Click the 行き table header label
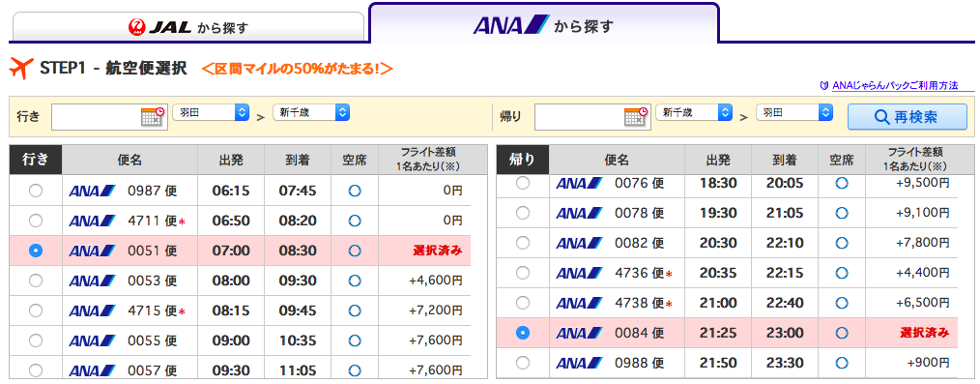Screen dimensions: 980x384 pyautogui.click(x=36, y=160)
